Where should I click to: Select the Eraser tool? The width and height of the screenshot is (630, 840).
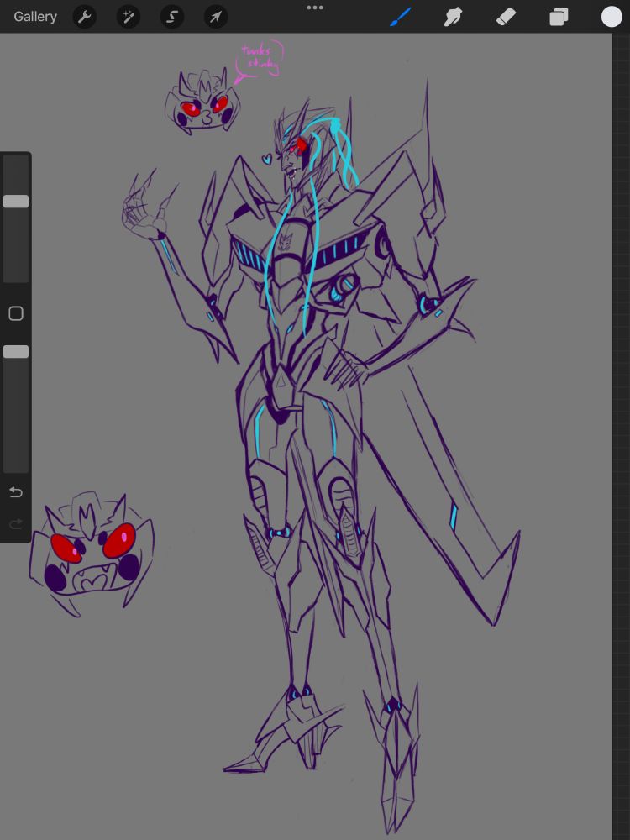point(506,17)
